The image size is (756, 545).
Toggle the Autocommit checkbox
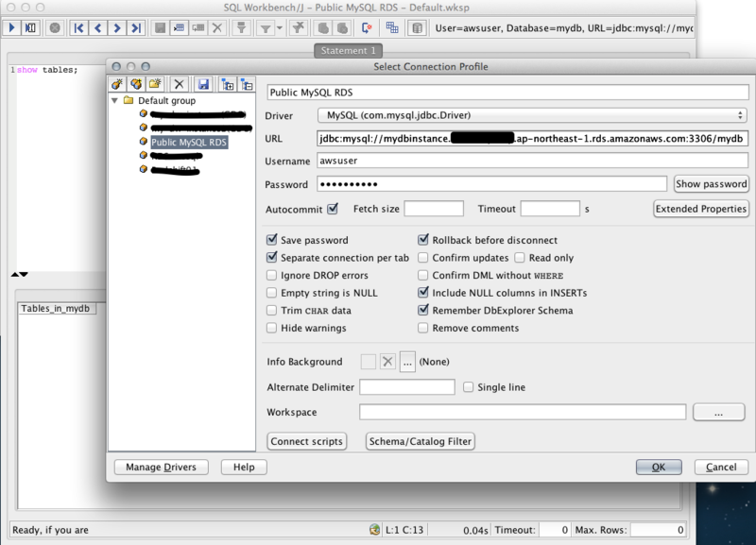333,209
